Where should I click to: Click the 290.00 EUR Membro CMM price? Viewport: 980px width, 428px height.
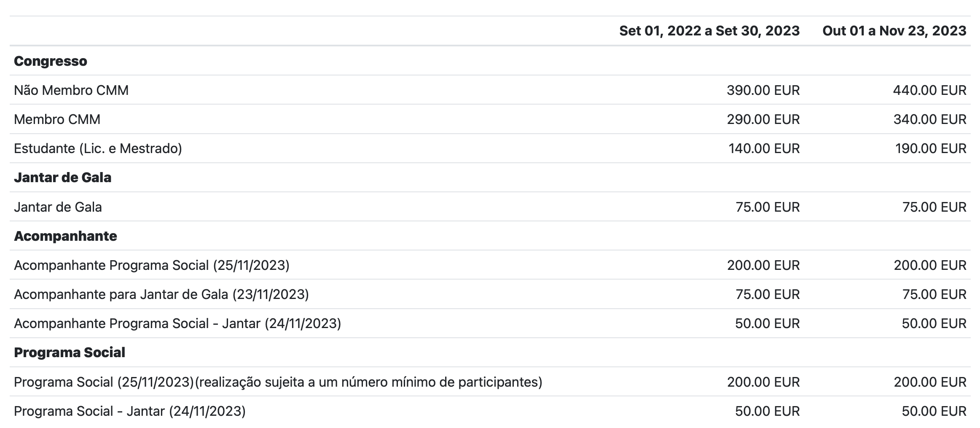point(763,119)
